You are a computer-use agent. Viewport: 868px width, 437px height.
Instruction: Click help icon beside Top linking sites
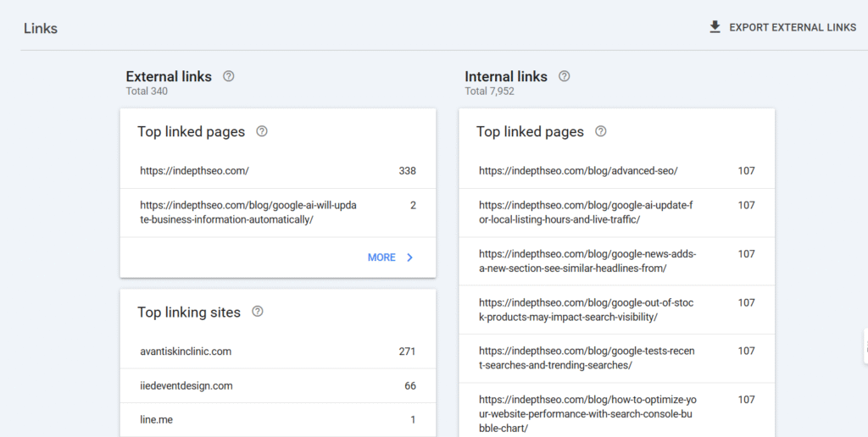(258, 312)
